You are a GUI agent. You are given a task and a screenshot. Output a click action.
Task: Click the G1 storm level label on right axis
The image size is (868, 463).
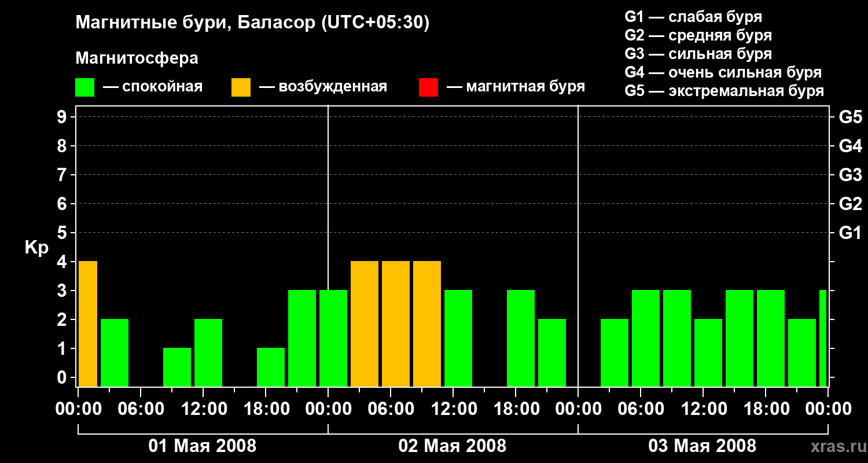click(850, 233)
